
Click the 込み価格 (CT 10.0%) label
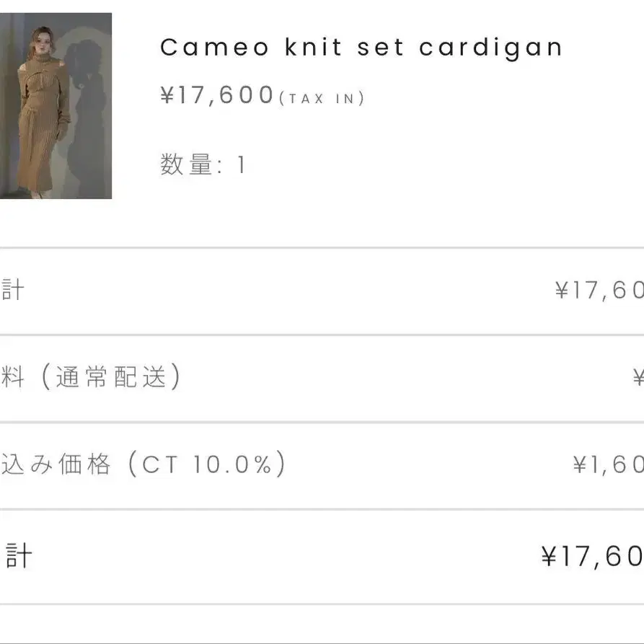click(x=143, y=464)
